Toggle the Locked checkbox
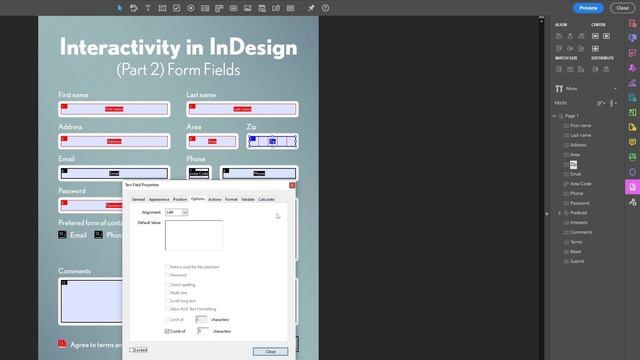Screen dimensions: 640x360 click(x=132, y=350)
